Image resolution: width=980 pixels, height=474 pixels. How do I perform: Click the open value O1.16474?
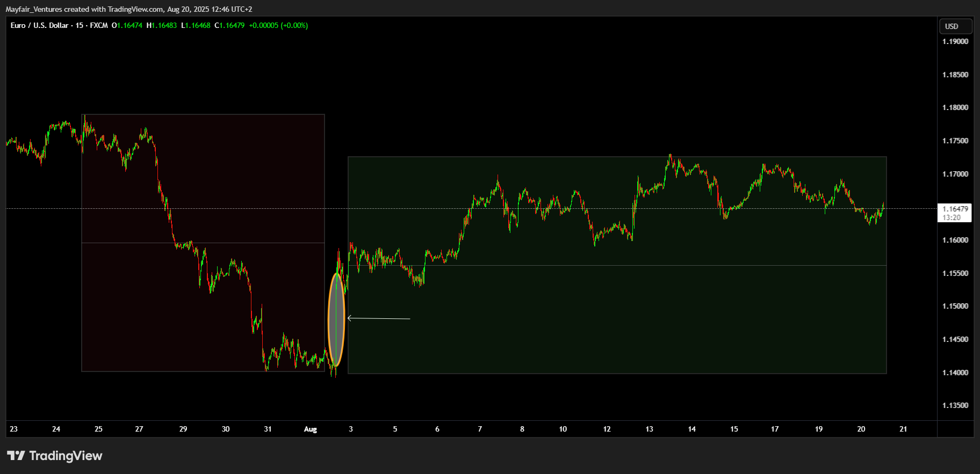point(127,25)
